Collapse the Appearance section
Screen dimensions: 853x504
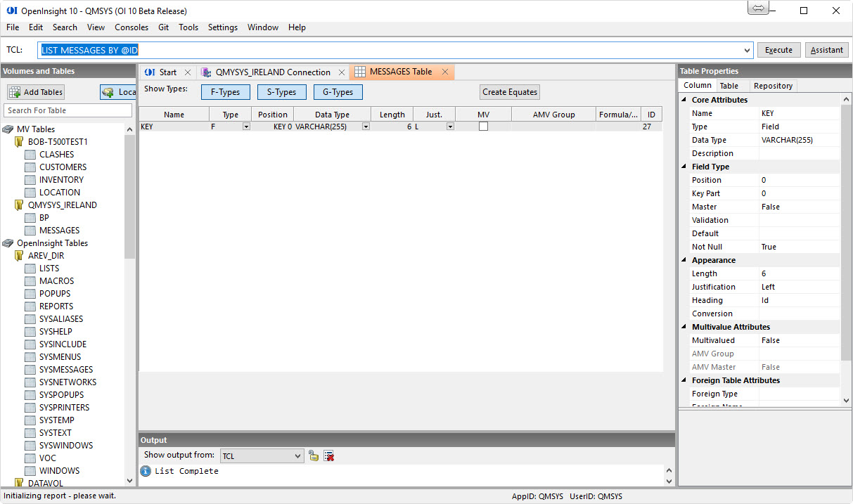tap(685, 260)
